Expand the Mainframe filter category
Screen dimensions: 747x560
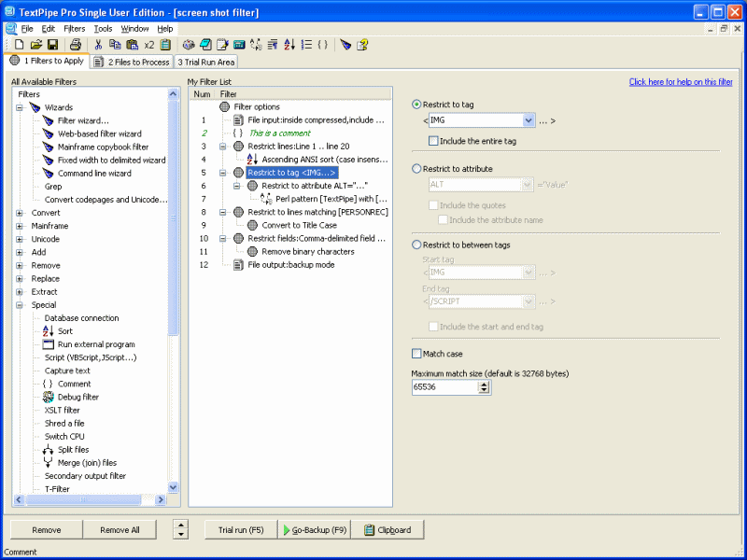pyautogui.click(x=20, y=226)
